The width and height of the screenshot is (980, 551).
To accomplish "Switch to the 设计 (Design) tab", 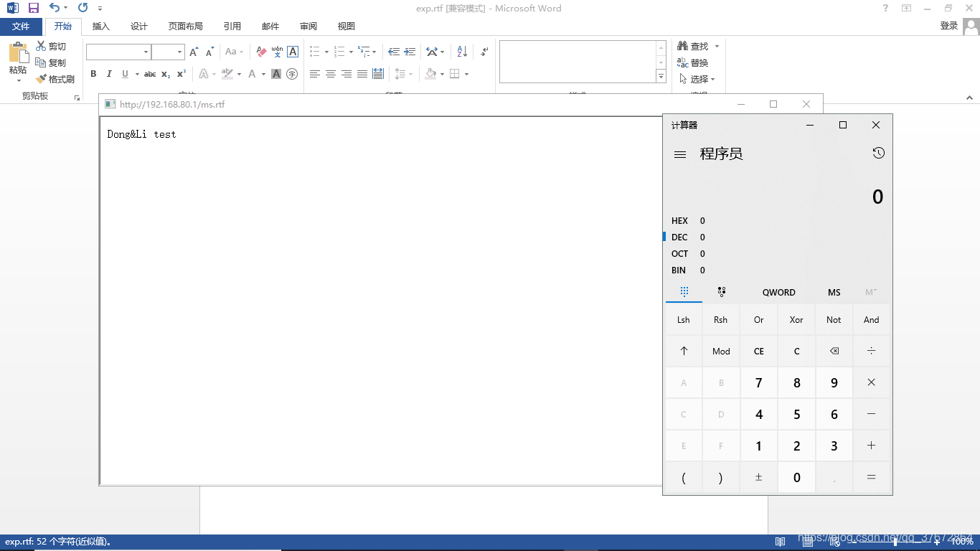I will 139,27.
